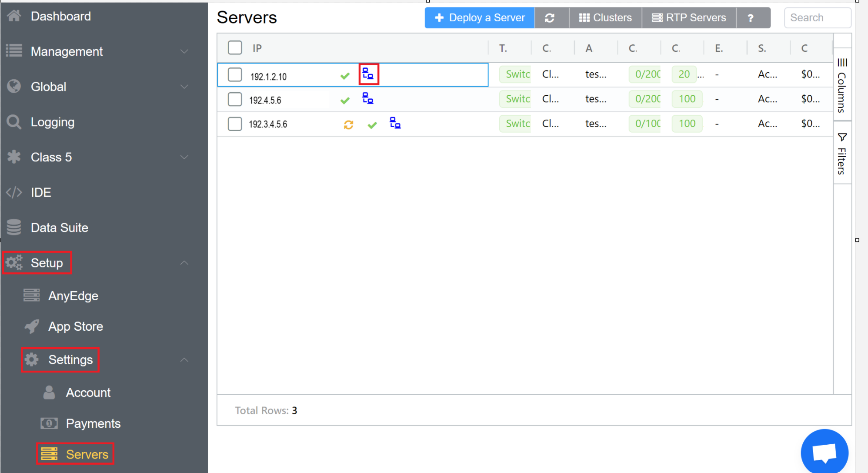
Task: Click the Filters funnel icon
Action: [x=842, y=138]
